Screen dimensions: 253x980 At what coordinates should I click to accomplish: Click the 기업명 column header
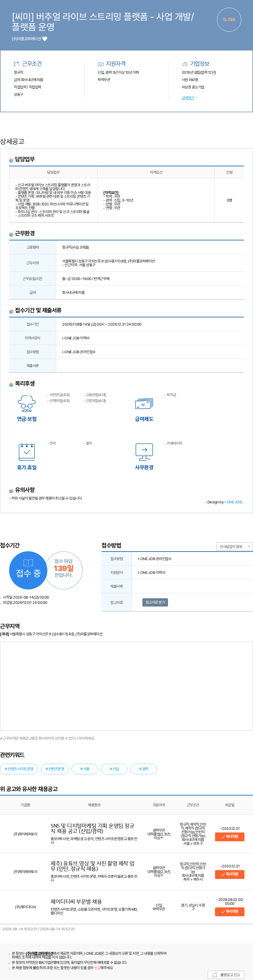click(x=26, y=805)
